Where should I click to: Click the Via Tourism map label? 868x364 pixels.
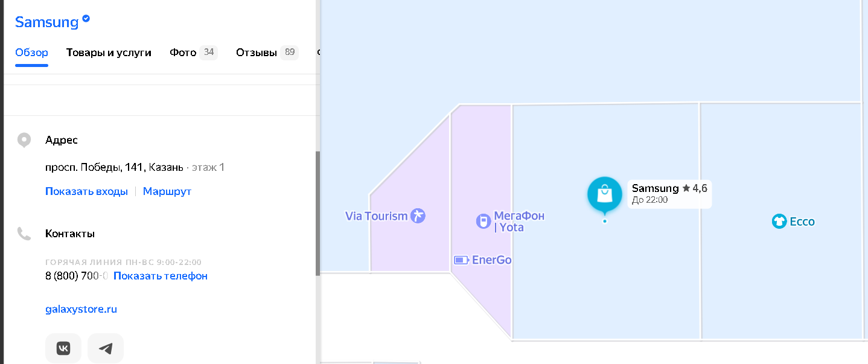(377, 216)
